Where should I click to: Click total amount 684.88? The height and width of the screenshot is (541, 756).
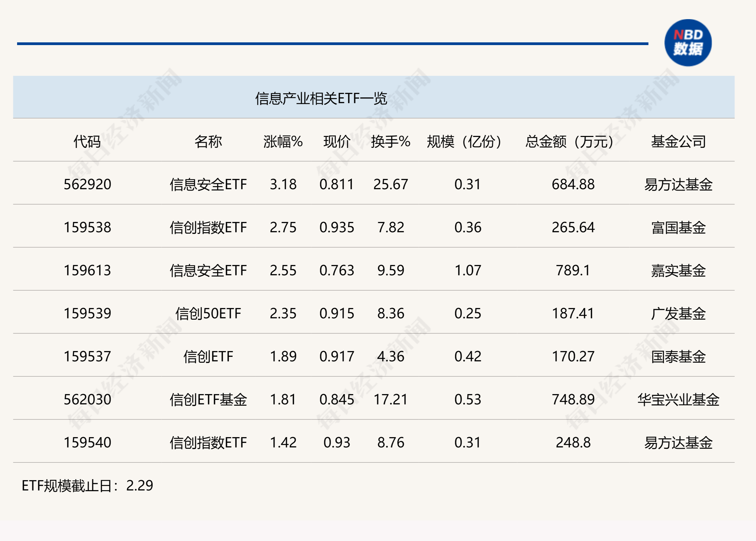click(573, 184)
